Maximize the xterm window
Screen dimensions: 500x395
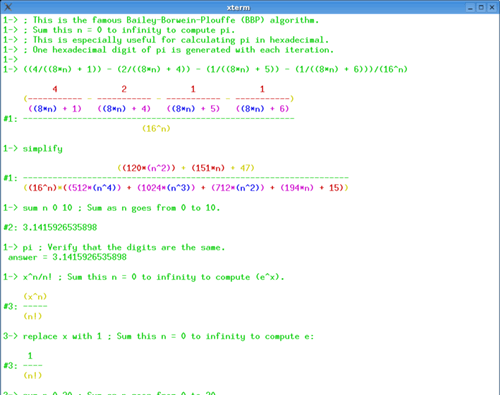click(481, 7)
